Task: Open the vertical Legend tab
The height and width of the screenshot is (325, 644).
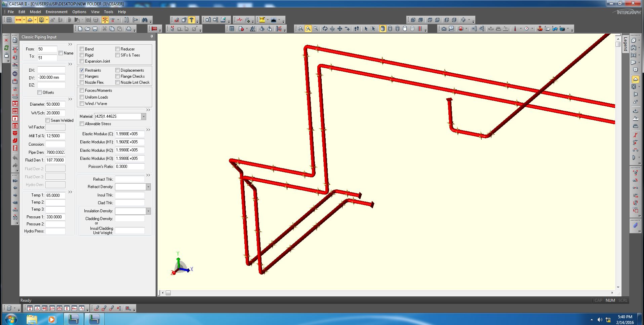Action: (x=625, y=44)
